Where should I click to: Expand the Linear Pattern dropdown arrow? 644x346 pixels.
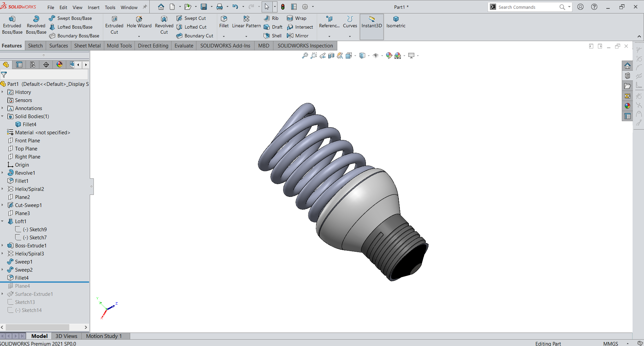point(246,36)
